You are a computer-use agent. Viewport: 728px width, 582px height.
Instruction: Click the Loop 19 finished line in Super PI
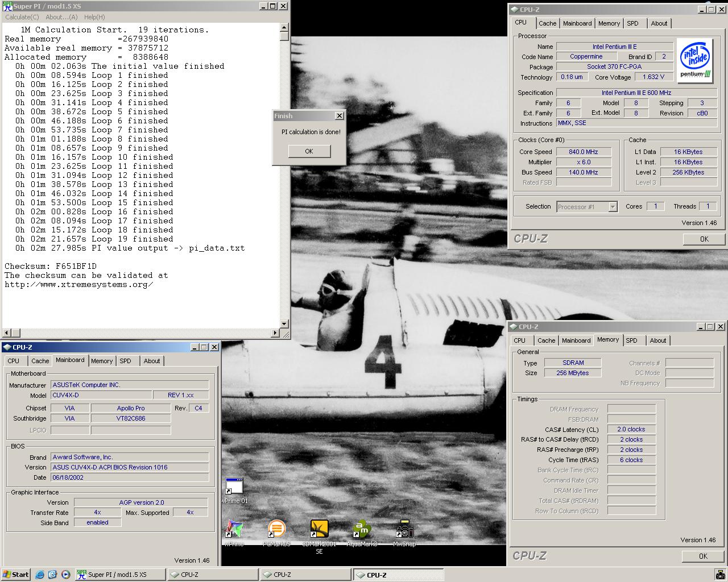click(x=94, y=239)
